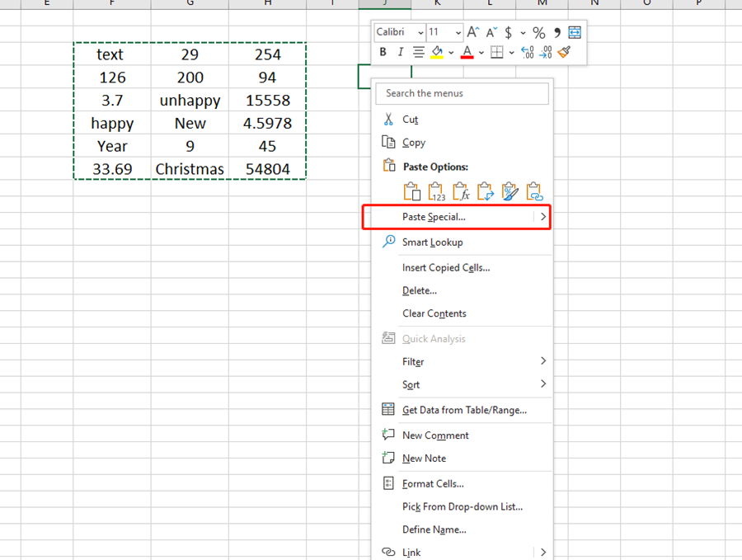Expand accounting format dropdown arrow
Screen dimensions: 742x560
(523, 33)
